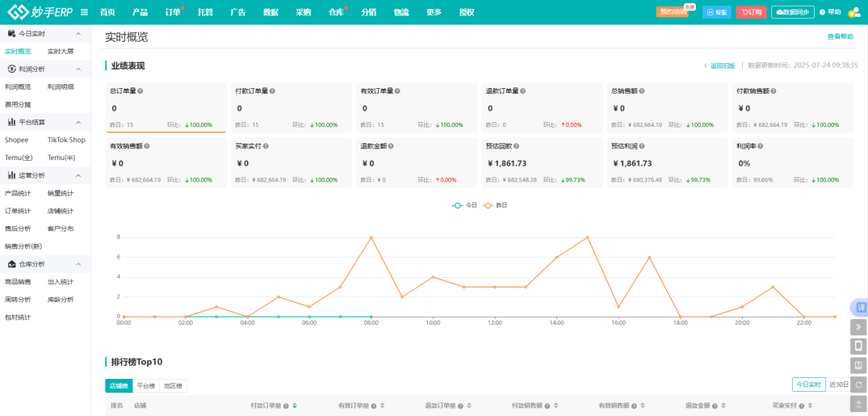Collapse the 仓库分析 sidebar section

click(78, 263)
